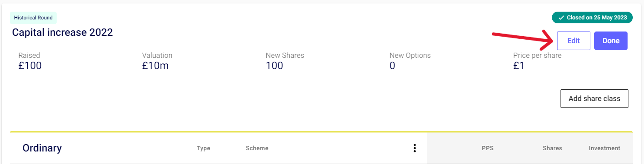
Task: Click the Raised label text
Action: pyautogui.click(x=29, y=55)
